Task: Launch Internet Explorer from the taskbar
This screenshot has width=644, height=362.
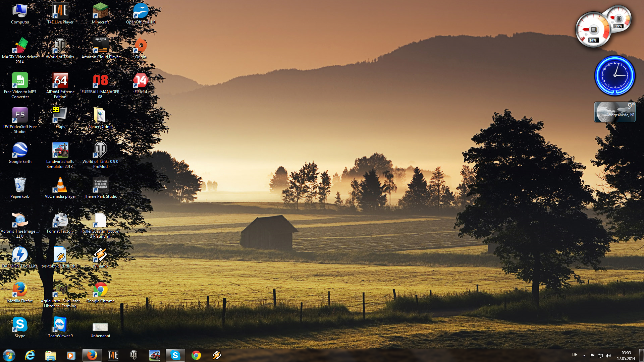Action: (30, 355)
